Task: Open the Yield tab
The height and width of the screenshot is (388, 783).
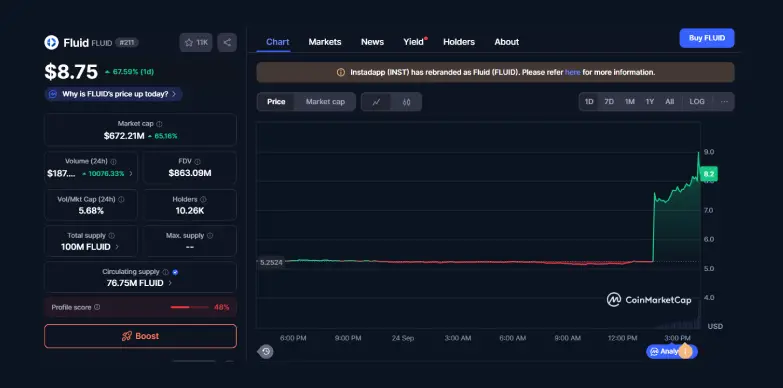Action: click(413, 42)
